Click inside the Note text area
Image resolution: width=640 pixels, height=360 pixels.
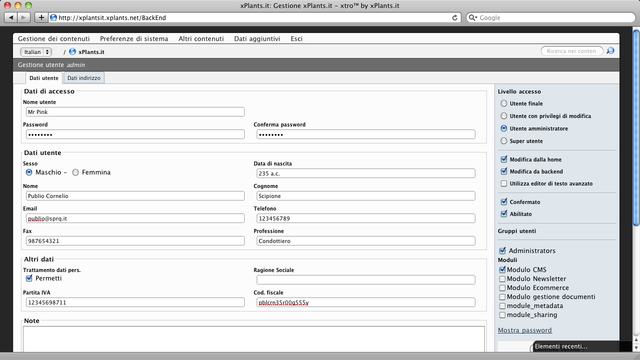(x=254, y=339)
